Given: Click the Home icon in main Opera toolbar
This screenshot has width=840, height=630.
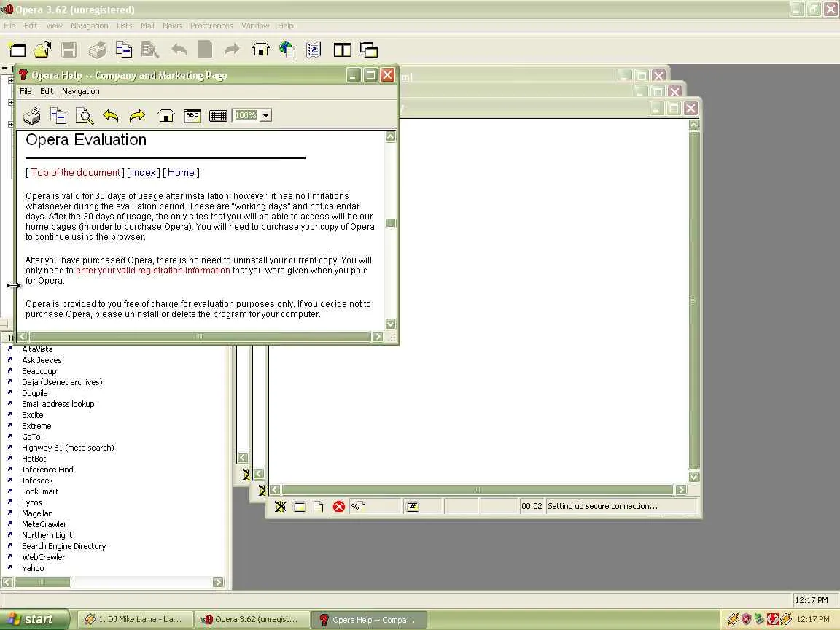Looking at the screenshot, I should pyautogui.click(x=261, y=50).
